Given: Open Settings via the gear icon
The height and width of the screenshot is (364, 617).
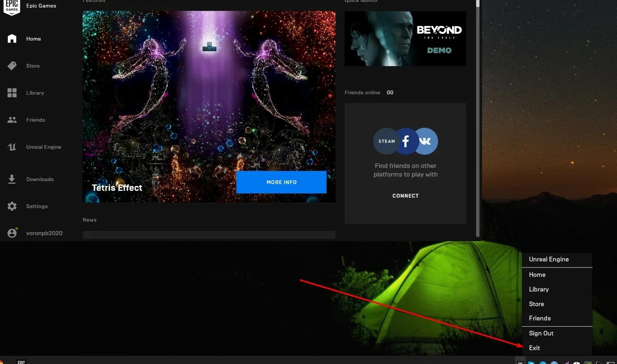Looking at the screenshot, I should click(x=12, y=206).
